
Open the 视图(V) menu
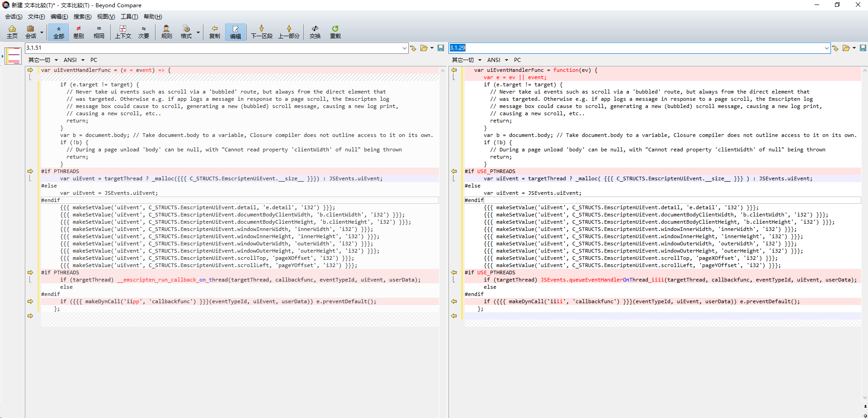coord(106,17)
